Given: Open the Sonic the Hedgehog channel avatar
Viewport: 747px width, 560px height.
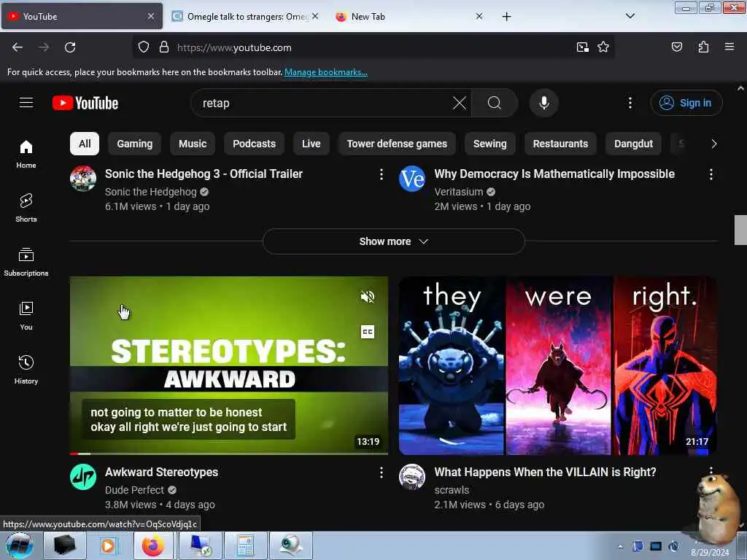Looking at the screenshot, I should (83, 179).
